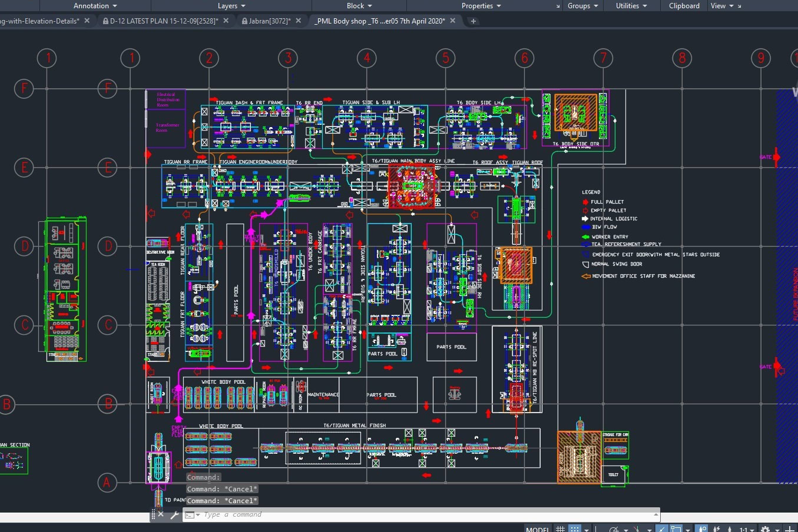Select lower GATE marker label
798x532 pixels.
[766, 367]
